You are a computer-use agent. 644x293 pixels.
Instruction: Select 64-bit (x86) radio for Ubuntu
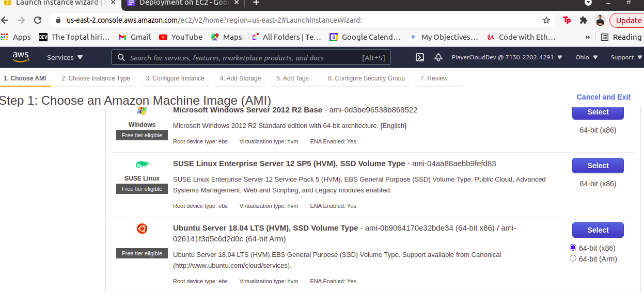[x=573, y=248]
